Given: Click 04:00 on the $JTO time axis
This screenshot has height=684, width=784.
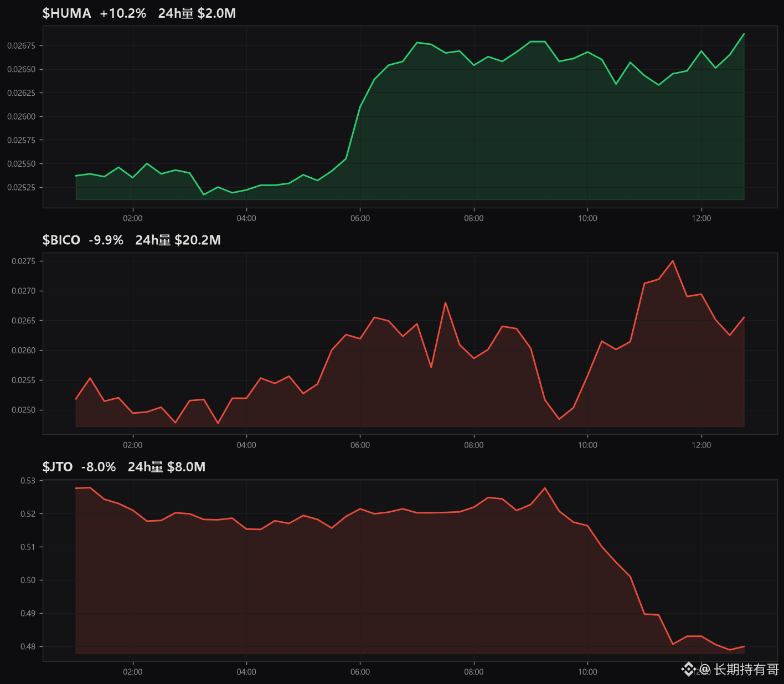Looking at the screenshot, I should [246, 672].
